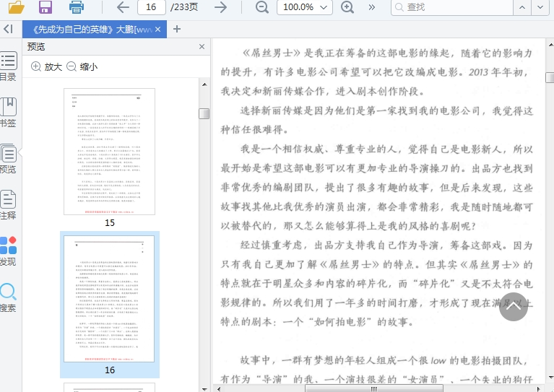554x392 pixels.
Task: Click the page label 16 under thumbnail
Action: pyautogui.click(x=110, y=370)
